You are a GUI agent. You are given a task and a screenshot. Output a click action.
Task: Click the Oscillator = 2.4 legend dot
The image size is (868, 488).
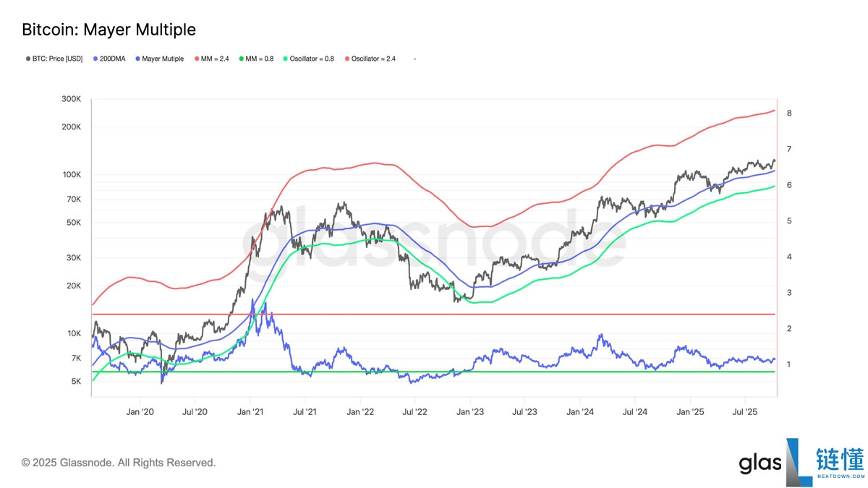pyautogui.click(x=347, y=59)
